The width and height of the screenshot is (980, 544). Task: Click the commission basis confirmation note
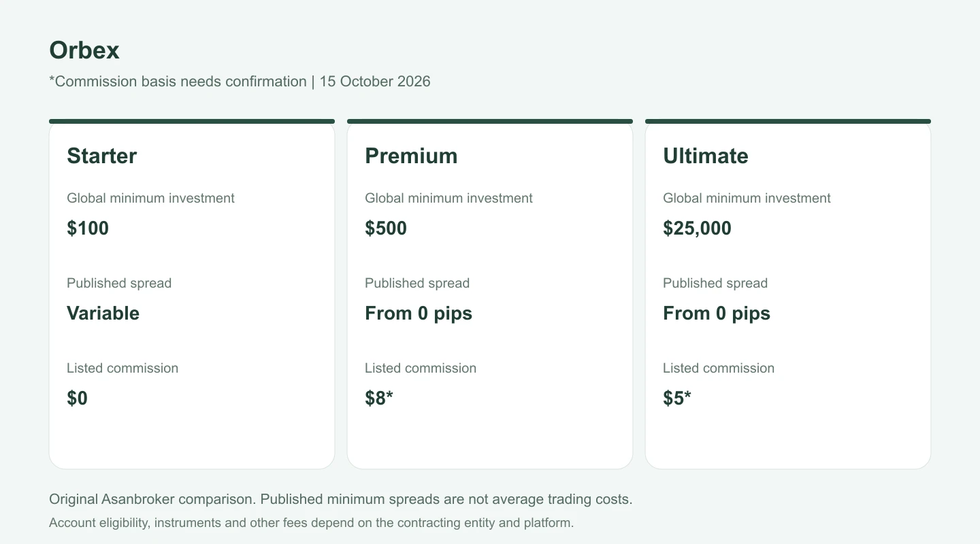(178, 82)
